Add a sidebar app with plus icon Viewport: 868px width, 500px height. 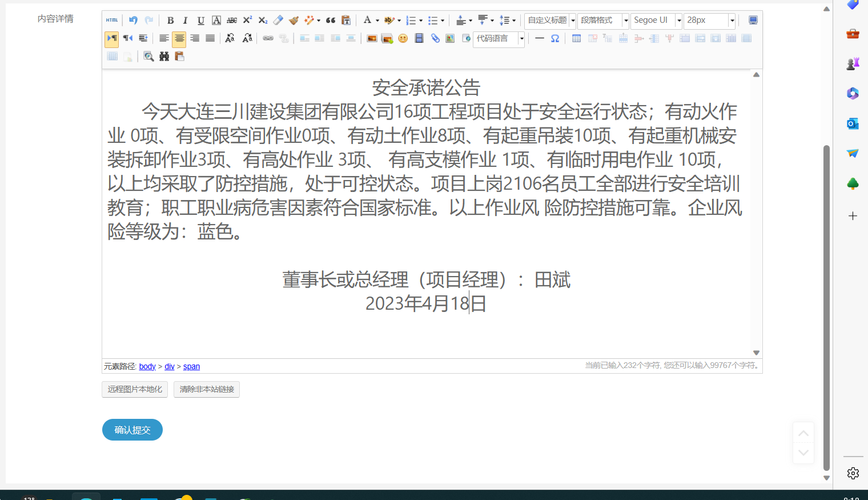click(853, 216)
